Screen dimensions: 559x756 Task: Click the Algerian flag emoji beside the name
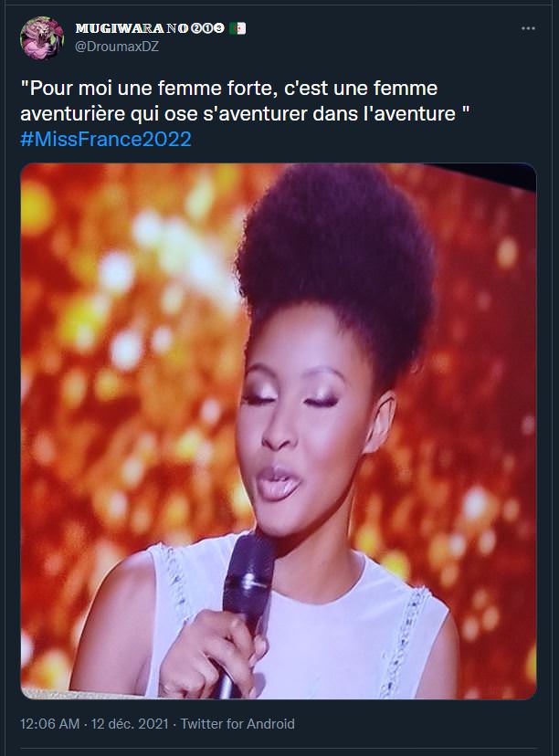pyautogui.click(x=237, y=28)
